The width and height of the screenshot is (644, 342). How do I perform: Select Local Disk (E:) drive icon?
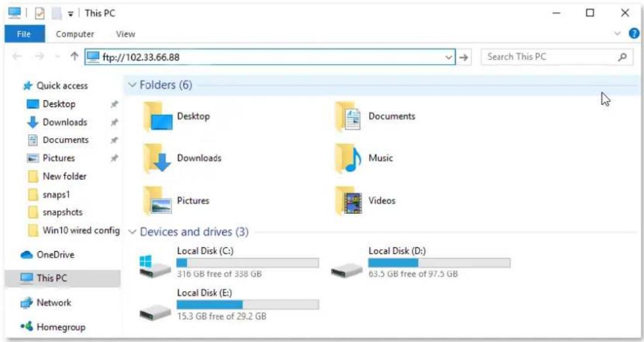[x=155, y=313]
